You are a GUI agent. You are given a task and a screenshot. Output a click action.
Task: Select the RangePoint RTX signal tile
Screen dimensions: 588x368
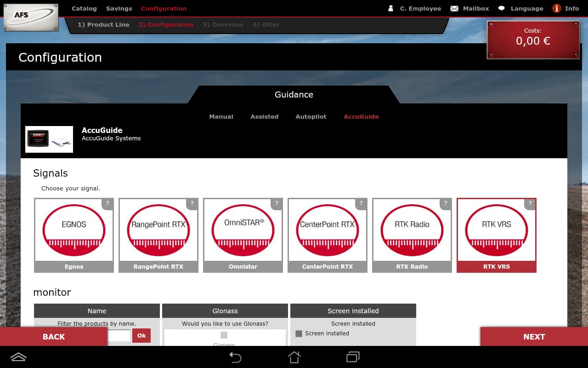pyautogui.click(x=158, y=235)
